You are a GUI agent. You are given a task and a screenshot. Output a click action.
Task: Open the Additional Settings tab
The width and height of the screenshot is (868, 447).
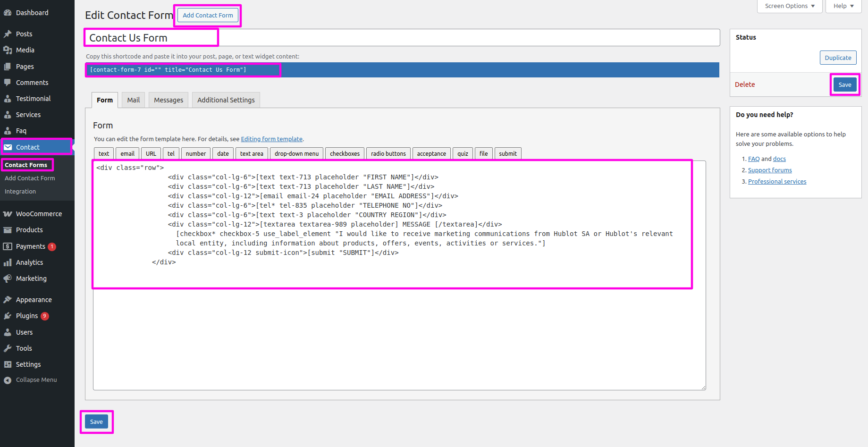tap(226, 100)
